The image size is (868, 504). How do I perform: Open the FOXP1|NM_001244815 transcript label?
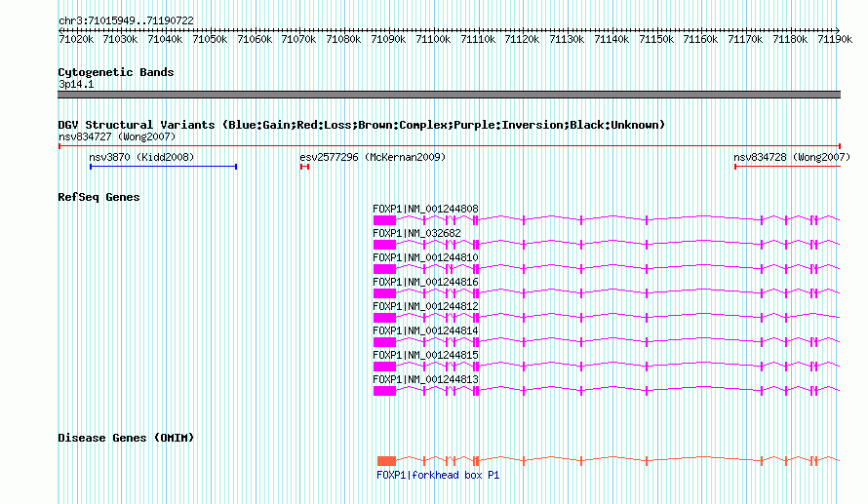click(x=425, y=355)
